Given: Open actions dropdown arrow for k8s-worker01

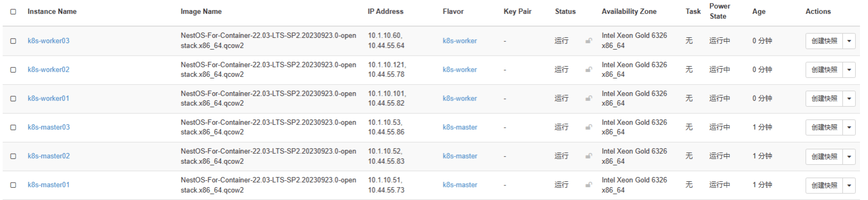Looking at the screenshot, I should coord(849,99).
